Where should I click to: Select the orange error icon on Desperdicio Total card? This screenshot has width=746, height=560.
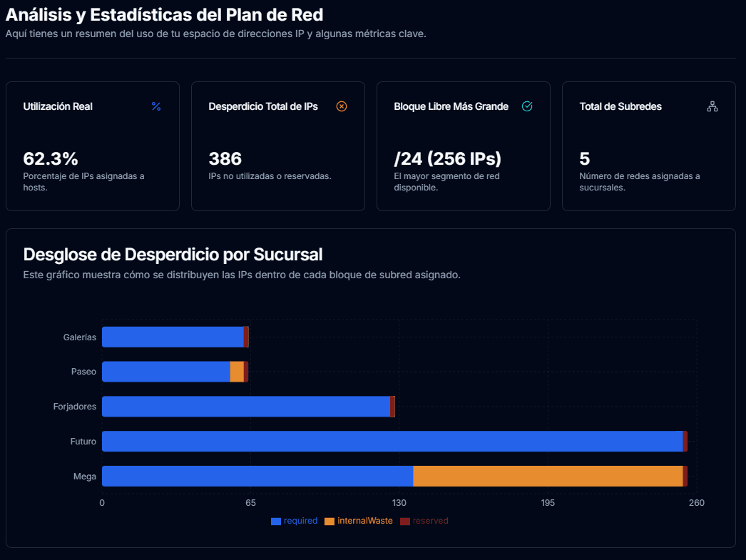[x=341, y=106]
